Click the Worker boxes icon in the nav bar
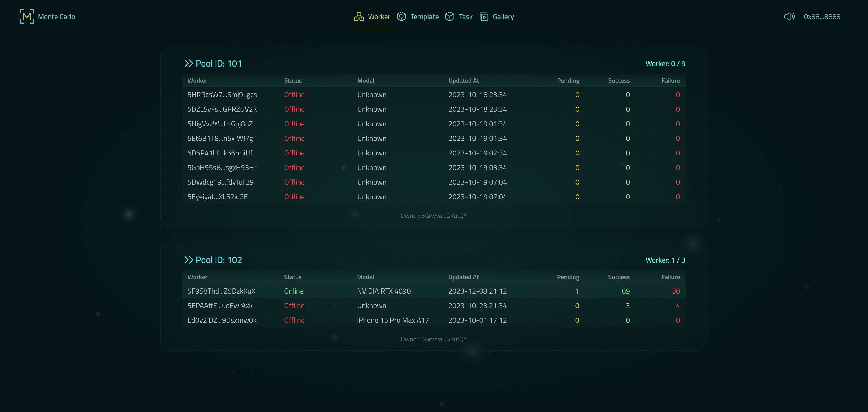The image size is (868, 412). (x=359, y=16)
